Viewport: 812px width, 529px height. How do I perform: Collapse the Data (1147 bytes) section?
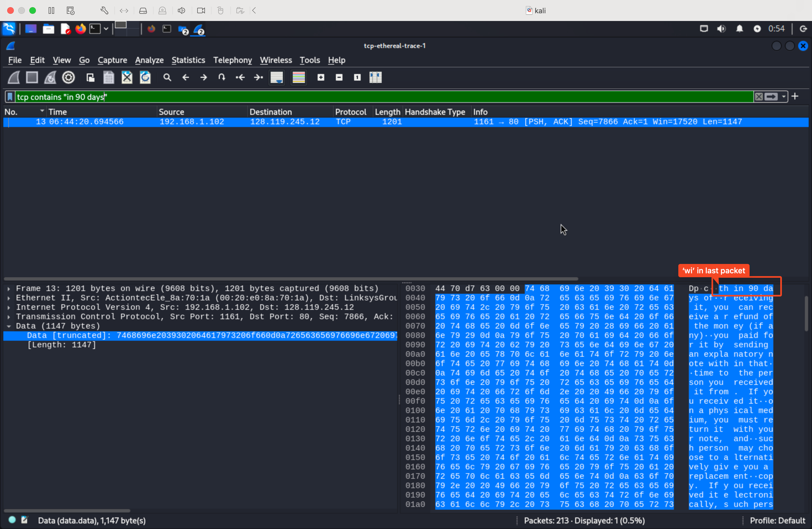click(9, 326)
